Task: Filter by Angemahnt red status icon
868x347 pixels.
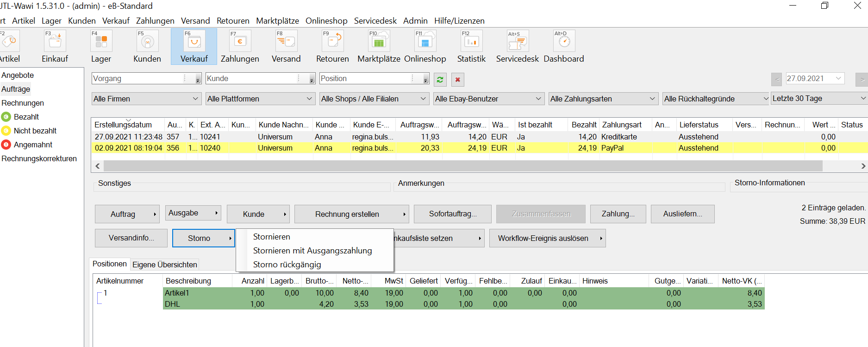Action: pos(6,145)
